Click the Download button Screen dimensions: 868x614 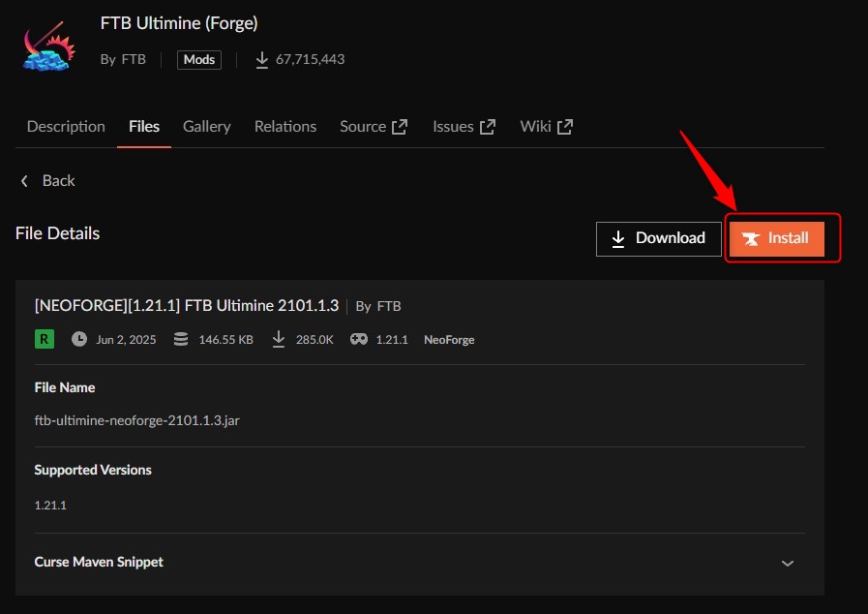click(659, 239)
